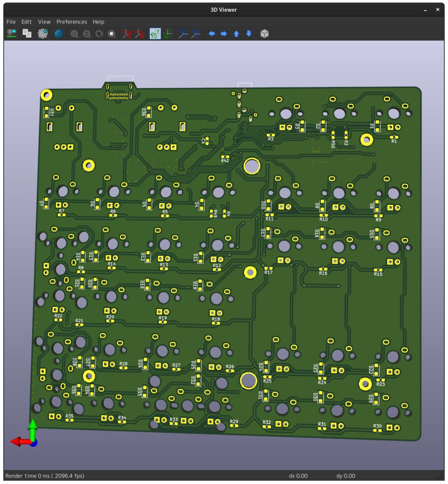Reload the board in the 3D viewer
Screen dimensions: 448x484
coord(10,34)
